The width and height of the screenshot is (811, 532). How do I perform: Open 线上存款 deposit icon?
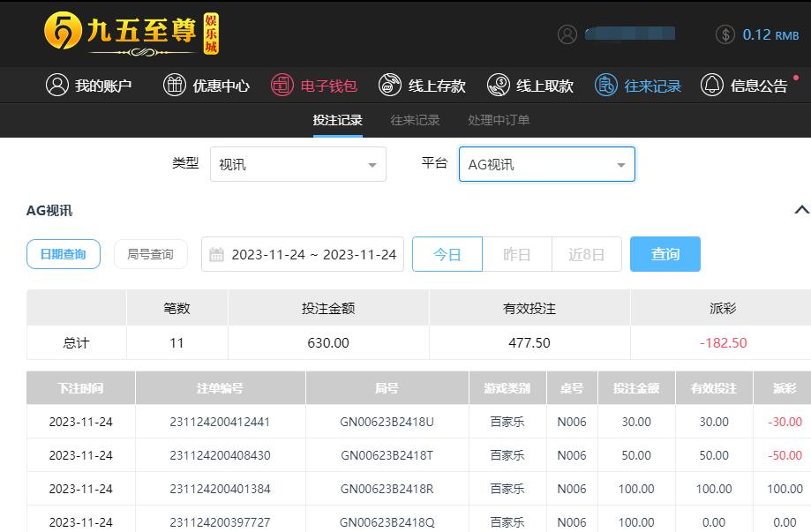click(390, 86)
